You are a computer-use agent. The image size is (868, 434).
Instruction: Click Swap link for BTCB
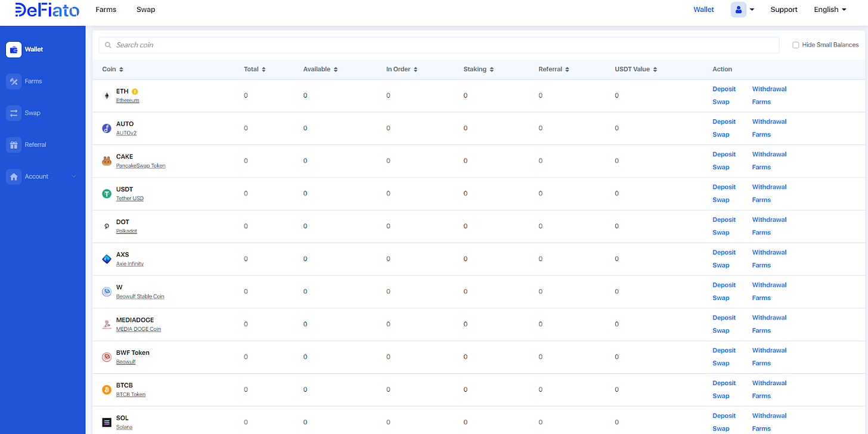click(x=721, y=396)
